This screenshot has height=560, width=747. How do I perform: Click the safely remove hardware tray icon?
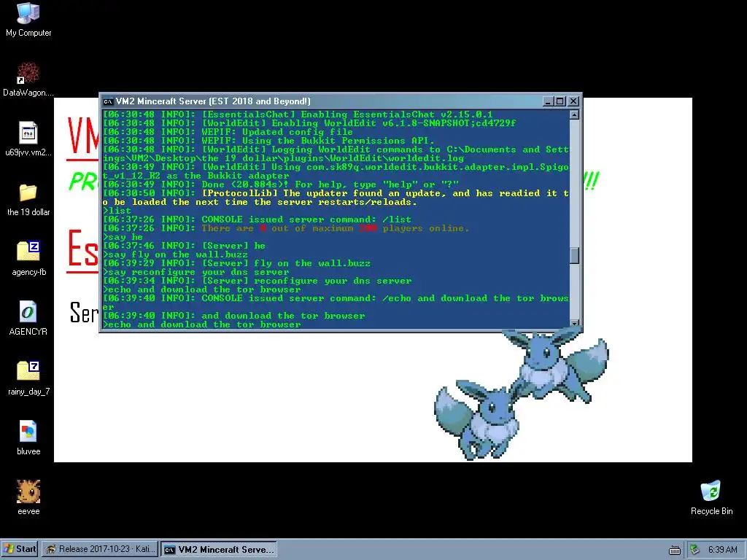tap(695, 550)
